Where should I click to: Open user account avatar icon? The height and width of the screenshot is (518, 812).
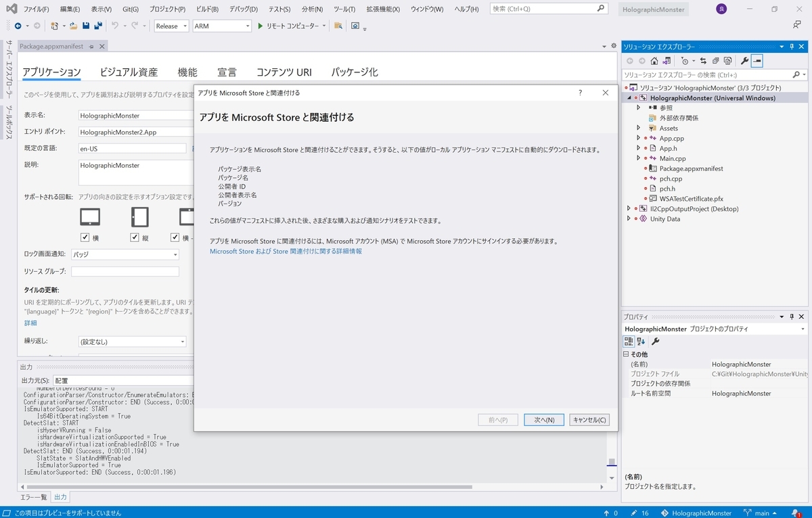(x=721, y=9)
